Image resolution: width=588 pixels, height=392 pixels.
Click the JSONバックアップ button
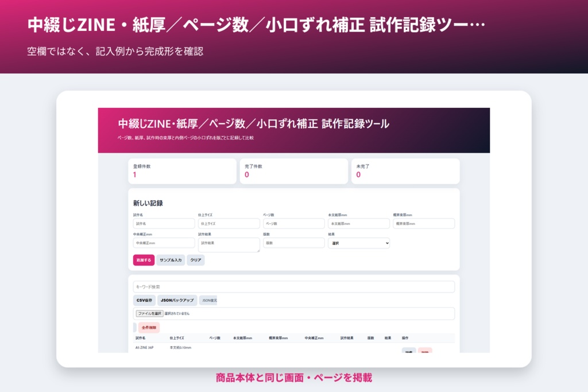177,300
